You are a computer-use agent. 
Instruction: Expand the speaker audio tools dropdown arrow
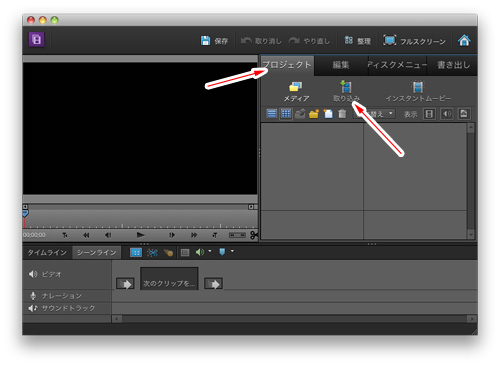pyautogui.click(x=210, y=251)
